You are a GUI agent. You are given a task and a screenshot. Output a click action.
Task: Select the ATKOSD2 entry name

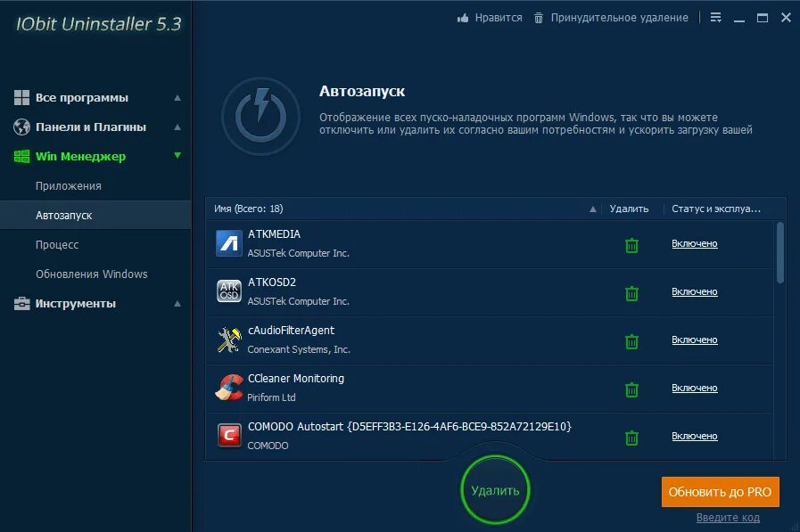point(272,282)
